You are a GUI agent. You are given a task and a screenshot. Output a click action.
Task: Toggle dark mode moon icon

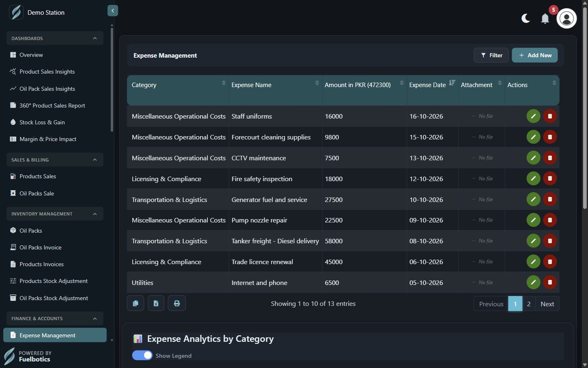[x=526, y=18]
